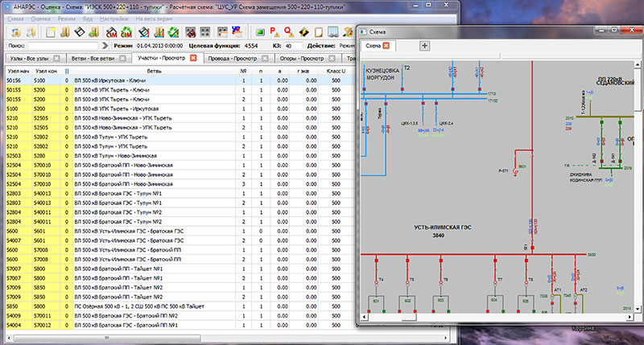Click schema window vertical scrollbar down arrow
Viewport: 644px width, 345px height.
pyautogui.click(x=638, y=309)
